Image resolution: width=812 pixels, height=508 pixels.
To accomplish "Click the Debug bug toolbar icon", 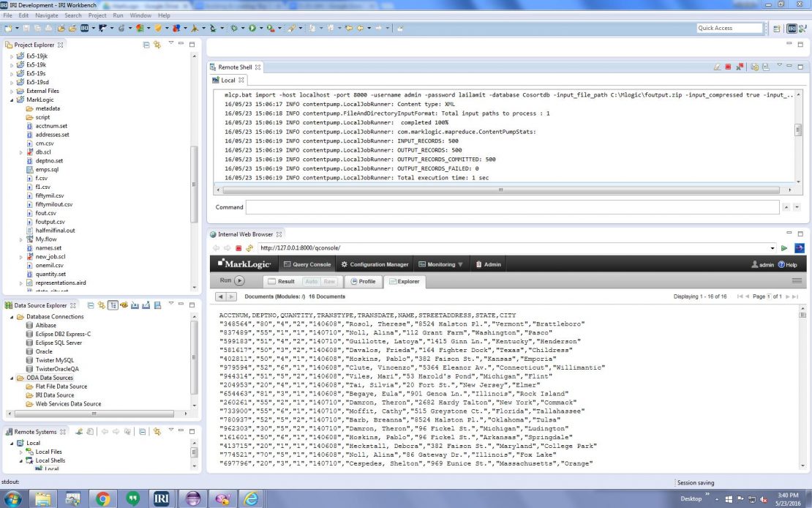I will pos(234,28).
